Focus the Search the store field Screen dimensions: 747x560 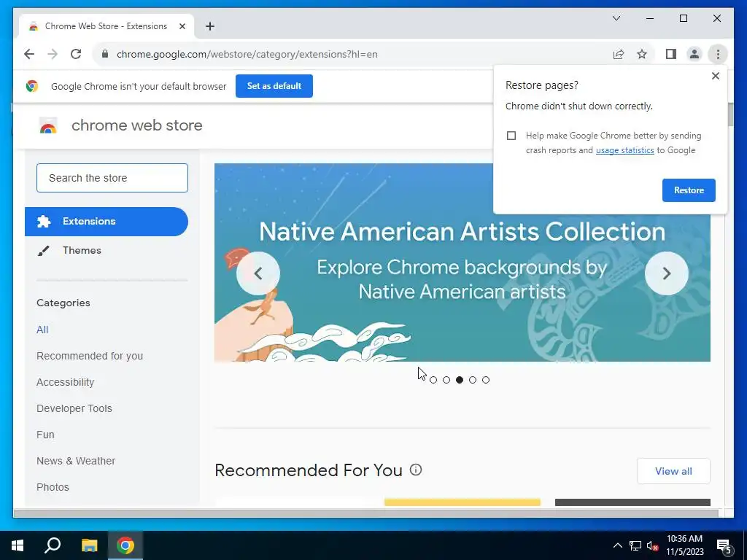point(112,178)
